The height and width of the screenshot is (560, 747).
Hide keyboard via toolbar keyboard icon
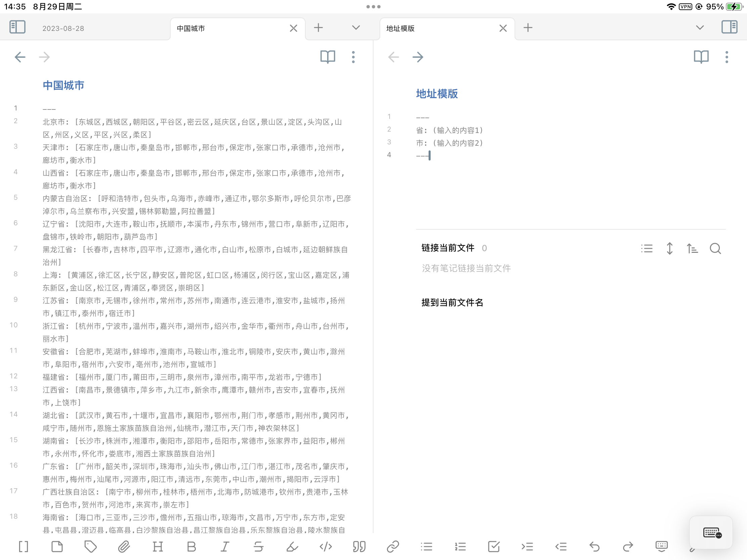[662, 547]
